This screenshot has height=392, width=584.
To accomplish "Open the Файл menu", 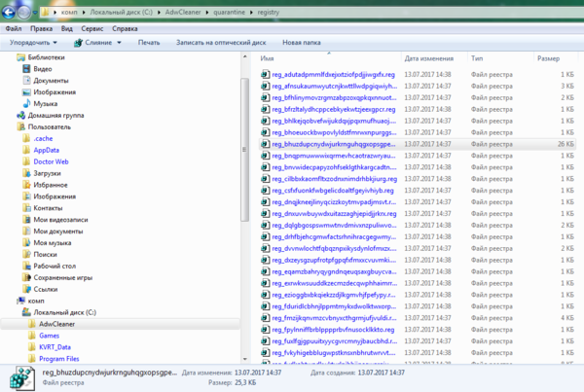I will pyautogui.click(x=14, y=28).
